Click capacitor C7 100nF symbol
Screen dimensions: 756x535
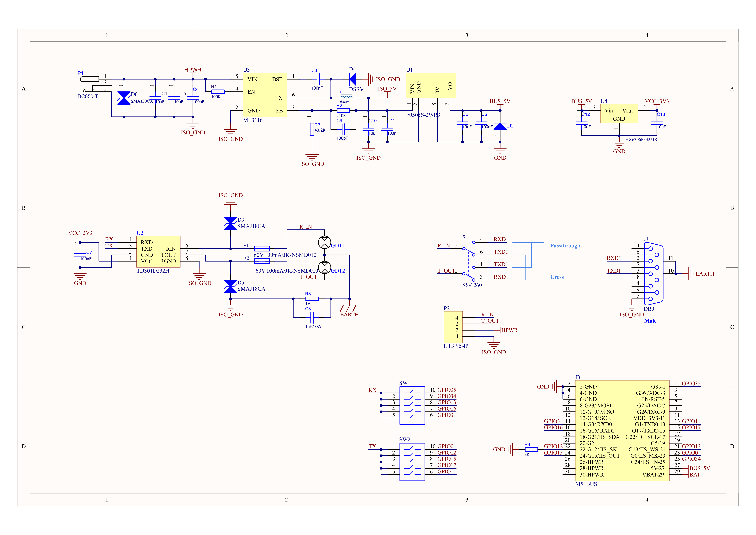[x=80, y=255]
